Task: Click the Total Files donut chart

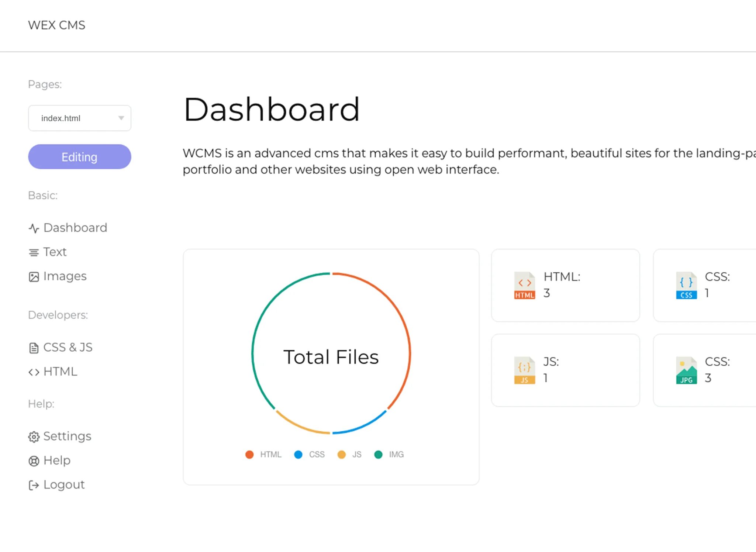Action: pyautogui.click(x=331, y=353)
